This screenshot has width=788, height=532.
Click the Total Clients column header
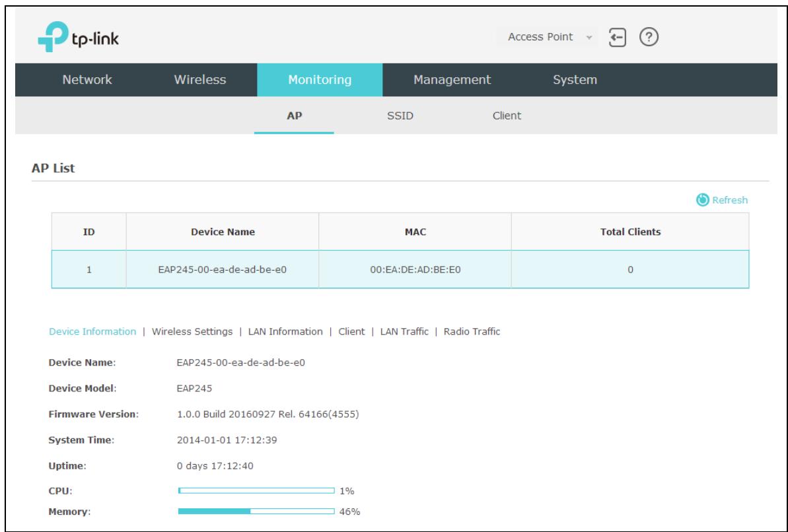[630, 232]
